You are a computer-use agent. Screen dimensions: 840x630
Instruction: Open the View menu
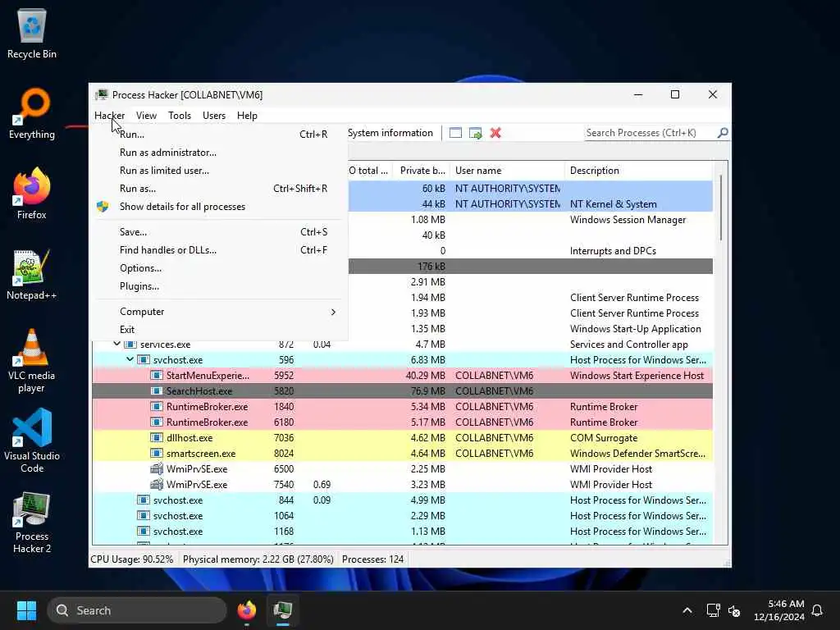tap(146, 115)
